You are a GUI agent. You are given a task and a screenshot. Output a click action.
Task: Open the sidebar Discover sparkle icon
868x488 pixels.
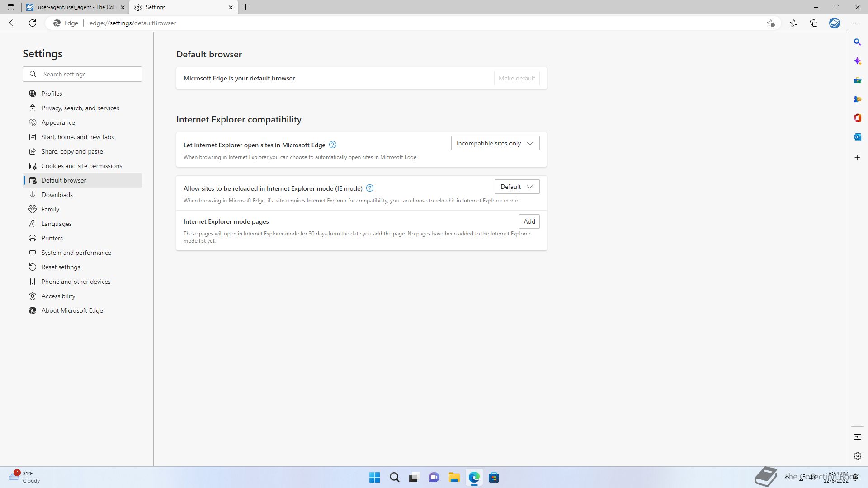point(857,61)
